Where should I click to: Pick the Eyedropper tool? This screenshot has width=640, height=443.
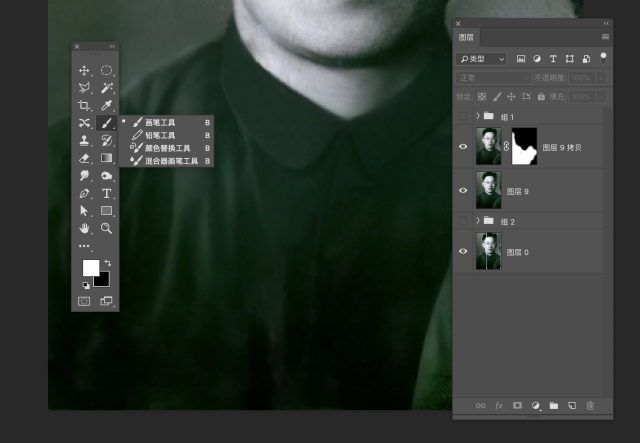[x=106, y=105]
